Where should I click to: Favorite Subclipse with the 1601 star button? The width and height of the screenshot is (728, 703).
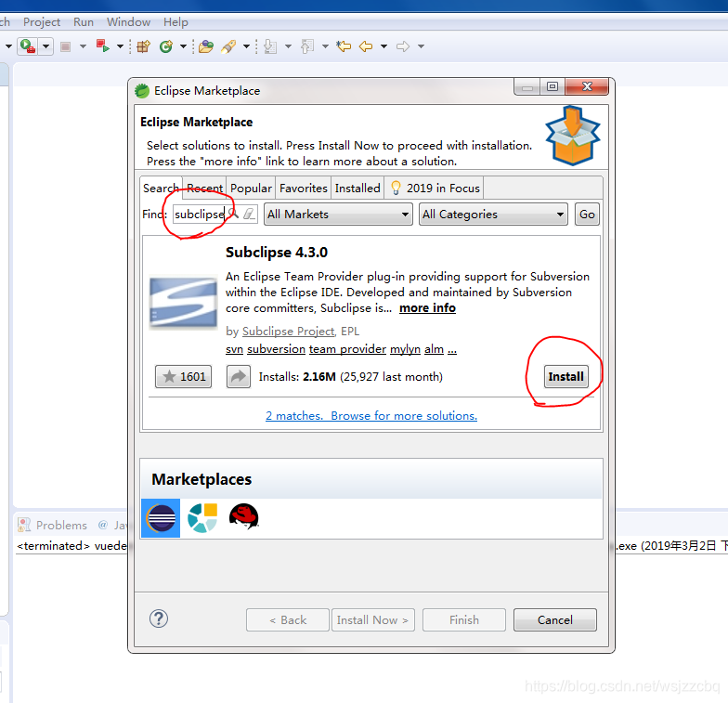pyautogui.click(x=184, y=377)
